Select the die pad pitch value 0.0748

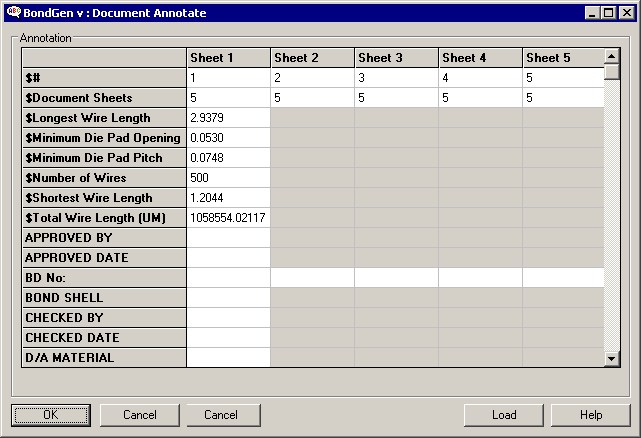point(229,158)
